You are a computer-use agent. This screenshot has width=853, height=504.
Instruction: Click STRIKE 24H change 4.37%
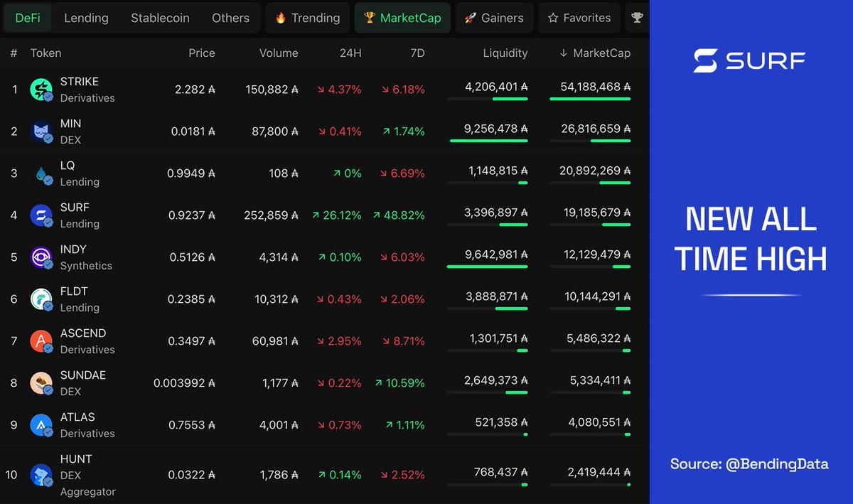[340, 90]
